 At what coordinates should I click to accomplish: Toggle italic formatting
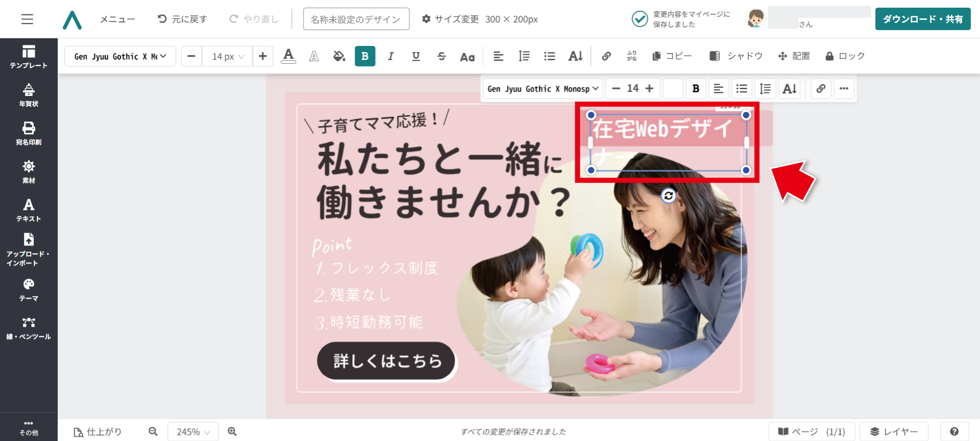(x=390, y=56)
